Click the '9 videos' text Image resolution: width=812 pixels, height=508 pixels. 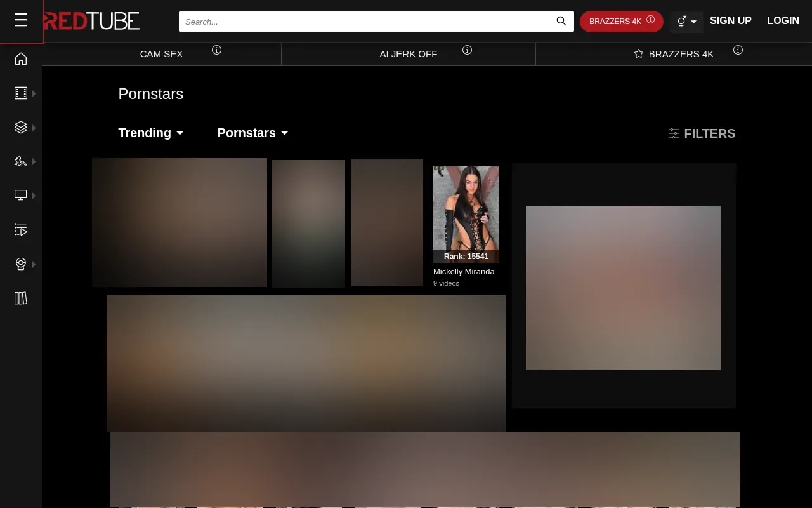click(446, 283)
